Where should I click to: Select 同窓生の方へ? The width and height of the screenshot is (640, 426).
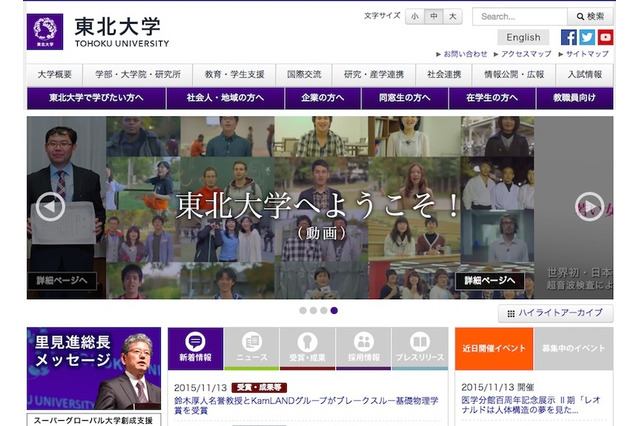404,98
